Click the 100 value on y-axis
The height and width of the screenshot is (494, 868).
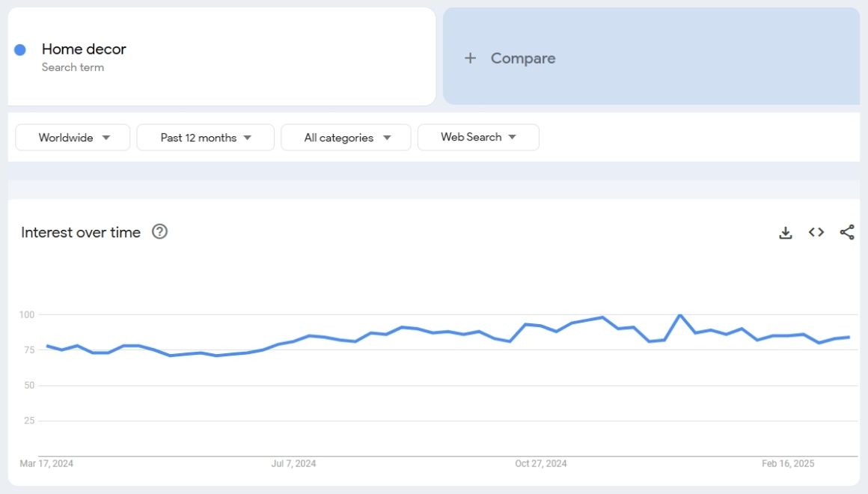27,315
